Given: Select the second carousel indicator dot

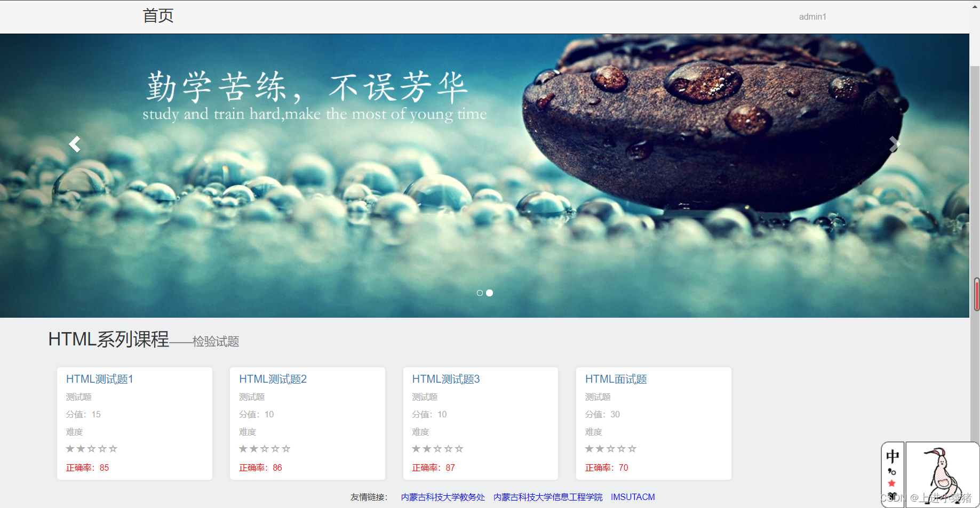Looking at the screenshot, I should click(489, 293).
